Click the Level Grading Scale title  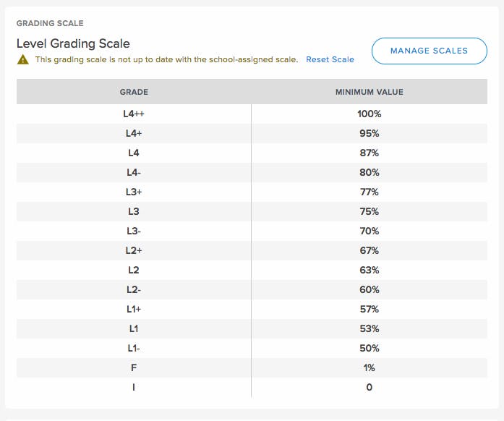pos(73,43)
